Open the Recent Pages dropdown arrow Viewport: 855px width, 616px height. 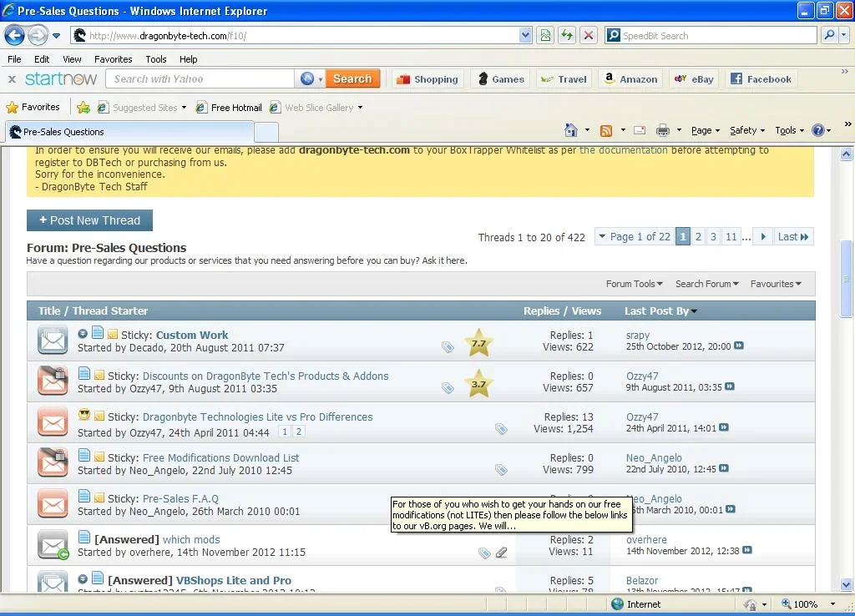click(x=56, y=36)
